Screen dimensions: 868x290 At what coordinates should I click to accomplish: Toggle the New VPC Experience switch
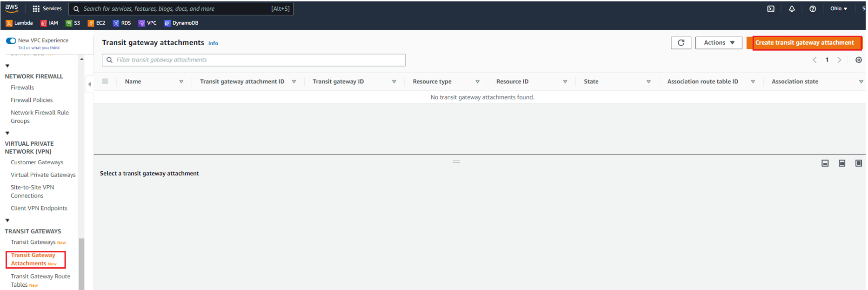click(x=11, y=41)
